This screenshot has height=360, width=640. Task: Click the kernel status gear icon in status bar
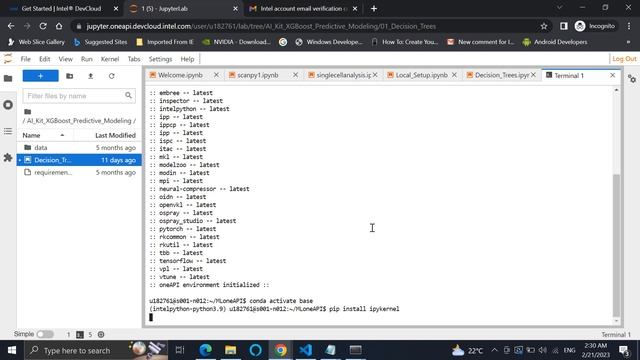101,335
